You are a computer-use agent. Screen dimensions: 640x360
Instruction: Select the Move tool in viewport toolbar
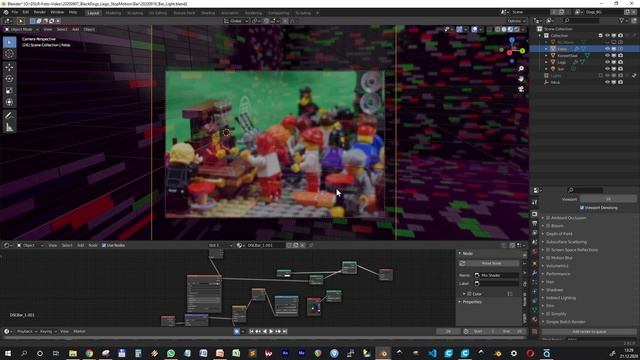point(9,67)
